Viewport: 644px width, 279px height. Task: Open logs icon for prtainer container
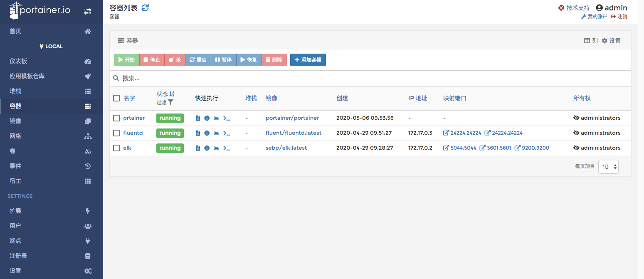[x=198, y=118]
